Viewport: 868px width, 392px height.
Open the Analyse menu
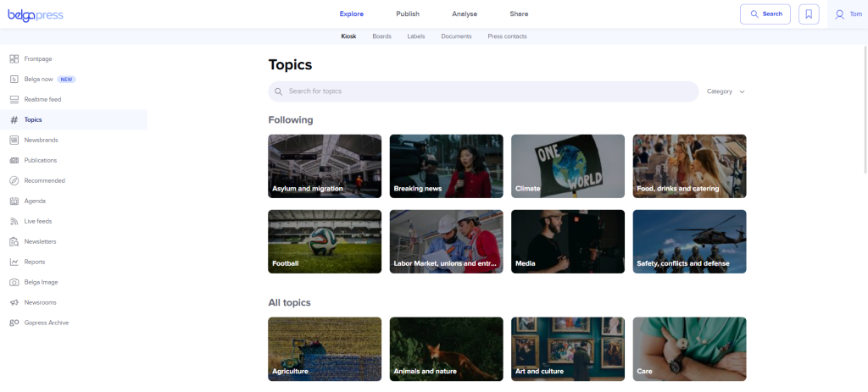[464, 14]
